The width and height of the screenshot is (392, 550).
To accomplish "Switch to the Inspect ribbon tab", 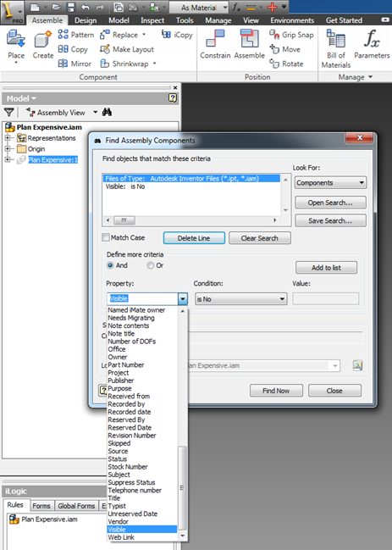I will click(152, 20).
